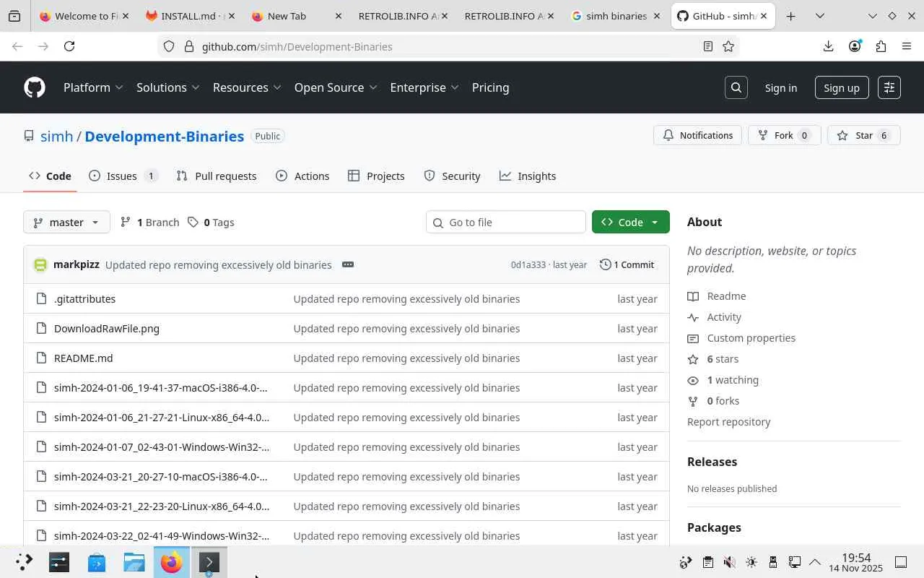Open the GitHub command palette icon button
This screenshot has width=924, height=578.
[x=889, y=87]
